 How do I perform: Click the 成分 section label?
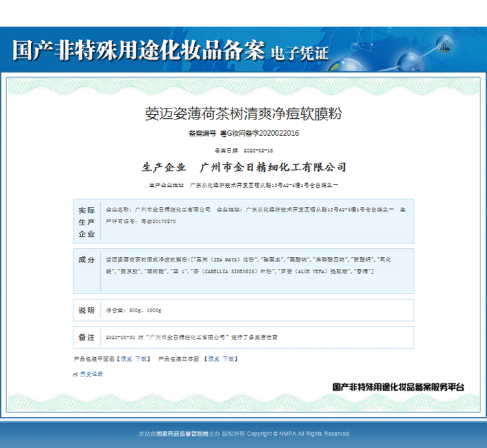pos(86,260)
